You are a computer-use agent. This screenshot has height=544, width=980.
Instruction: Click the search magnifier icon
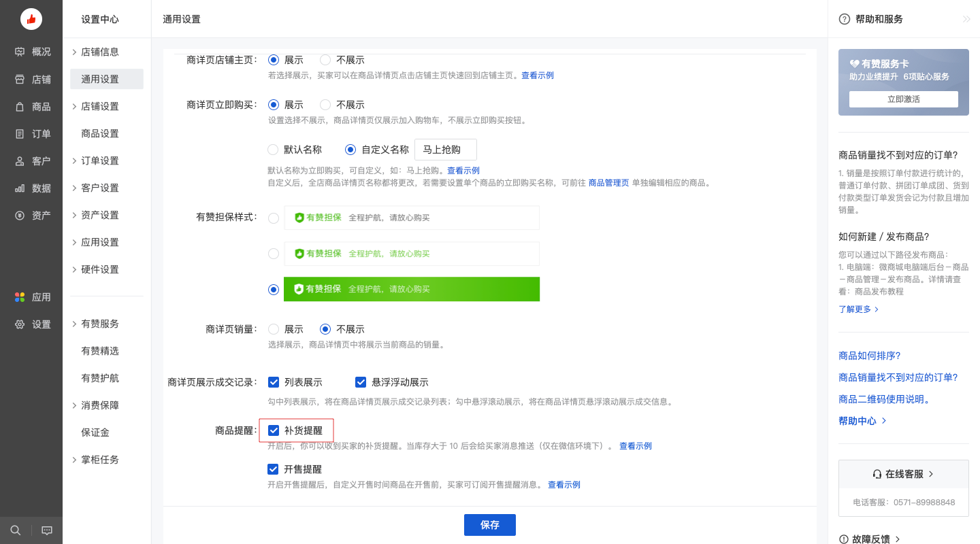(16, 530)
